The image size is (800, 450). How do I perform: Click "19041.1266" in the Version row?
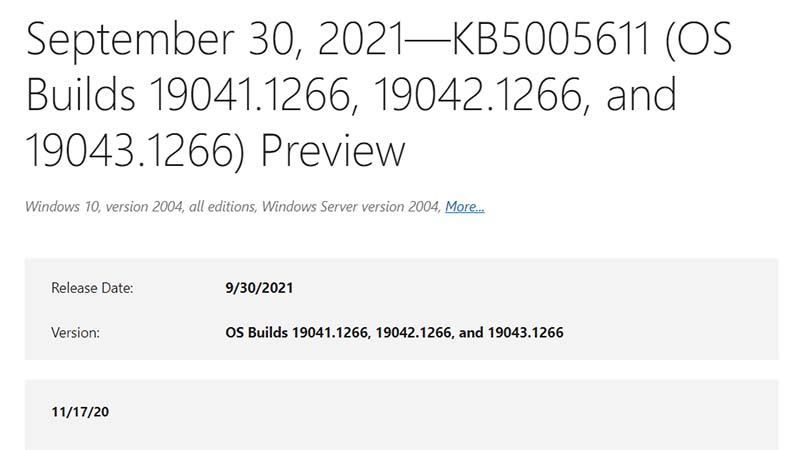pyautogui.click(x=331, y=332)
